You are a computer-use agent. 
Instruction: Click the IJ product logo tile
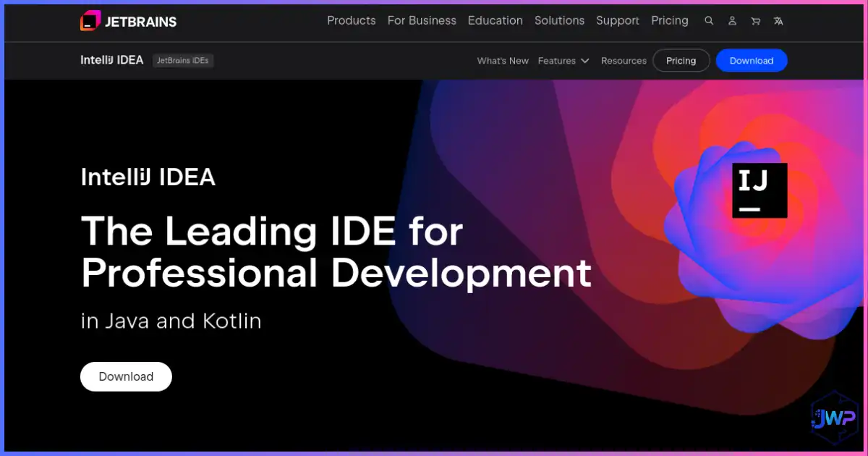tap(759, 191)
